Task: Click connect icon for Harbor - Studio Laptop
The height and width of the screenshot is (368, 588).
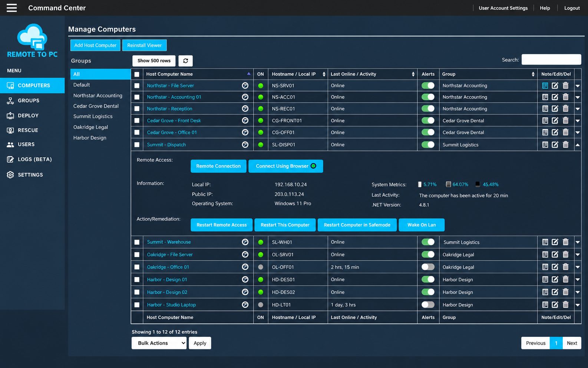Action: [x=245, y=305]
